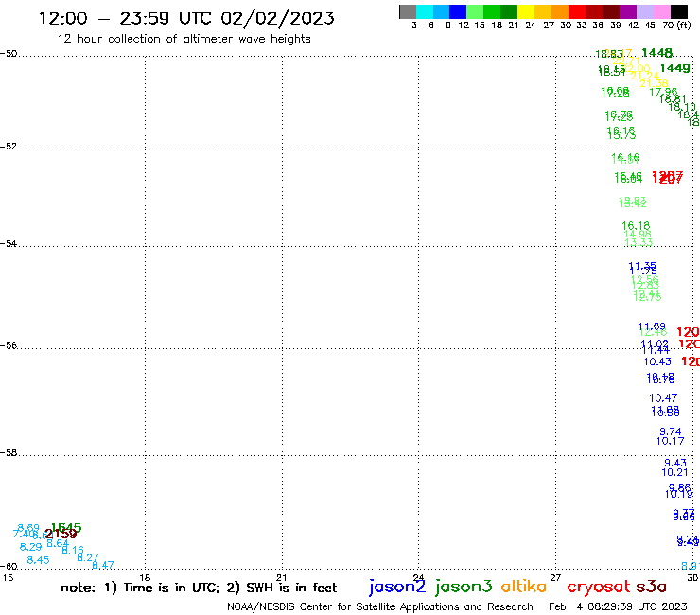
Task: Click the '24' label under the color scale
Action: click(x=531, y=25)
